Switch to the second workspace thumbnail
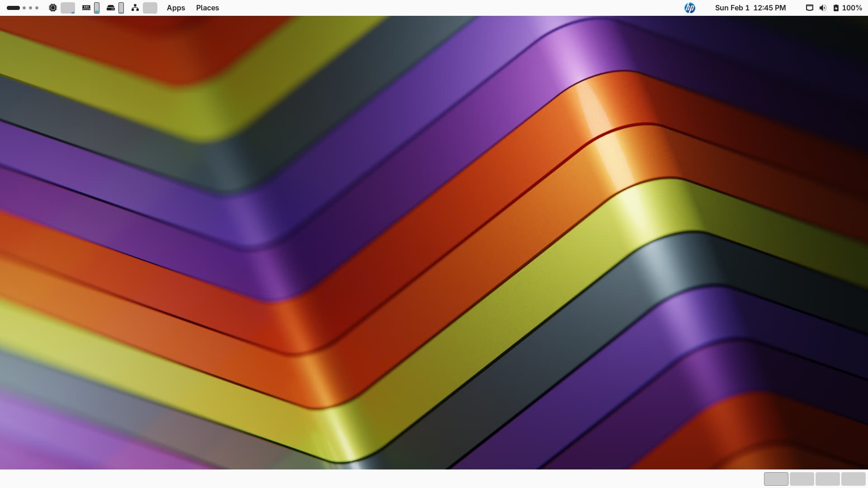 802,479
